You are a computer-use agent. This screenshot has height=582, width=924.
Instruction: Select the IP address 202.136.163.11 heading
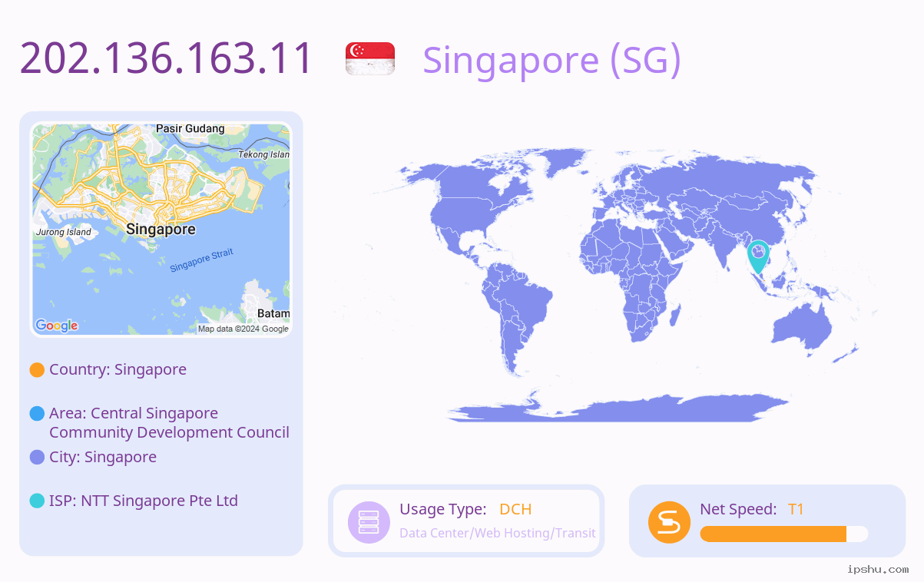pyautogui.click(x=166, y=58)
